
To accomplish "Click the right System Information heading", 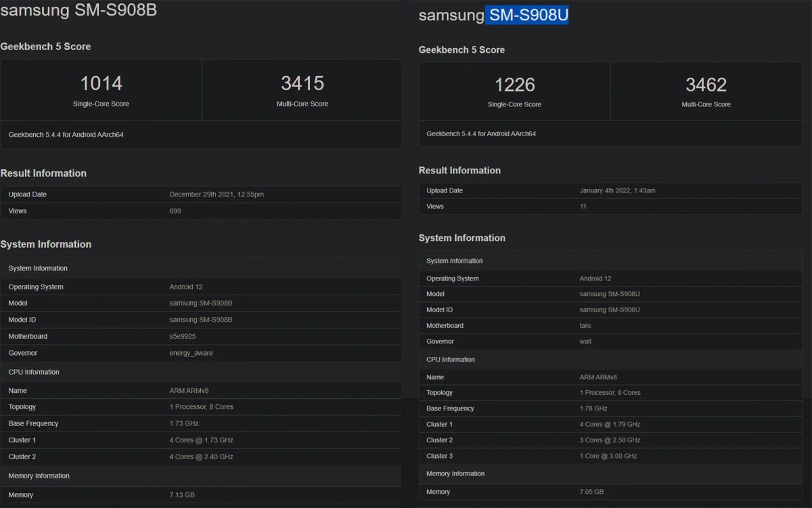I will click(462, 238).
